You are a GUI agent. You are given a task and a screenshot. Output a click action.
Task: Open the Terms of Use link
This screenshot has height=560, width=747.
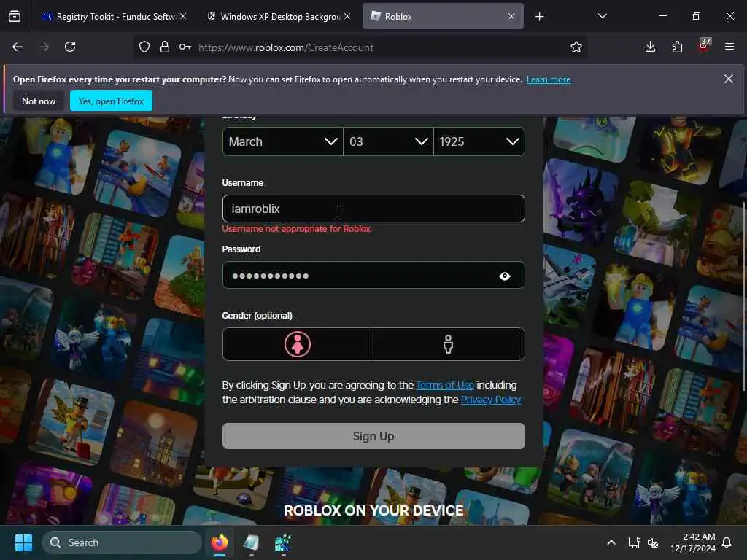[x=445, y=385]
